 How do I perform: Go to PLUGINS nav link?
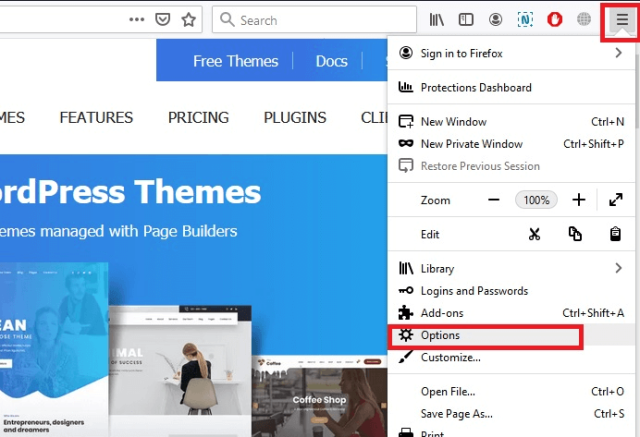coord(295,118)
